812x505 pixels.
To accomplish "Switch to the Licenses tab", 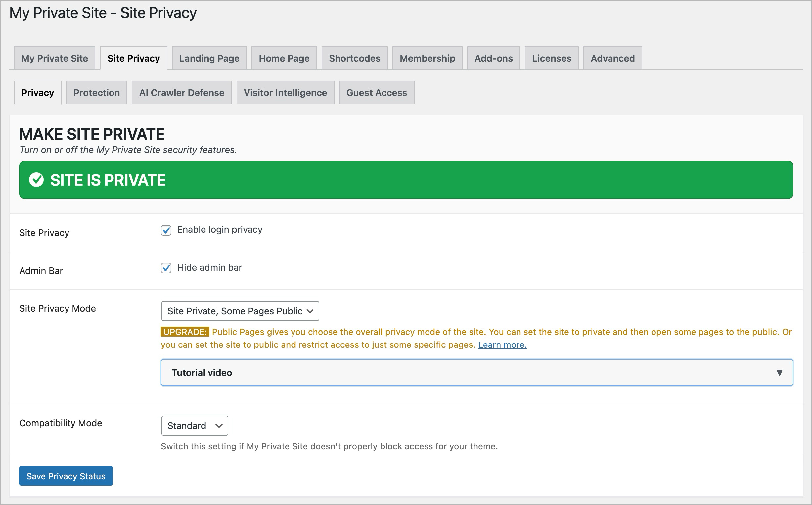I will pyautogui.click(x=551, y=58).
